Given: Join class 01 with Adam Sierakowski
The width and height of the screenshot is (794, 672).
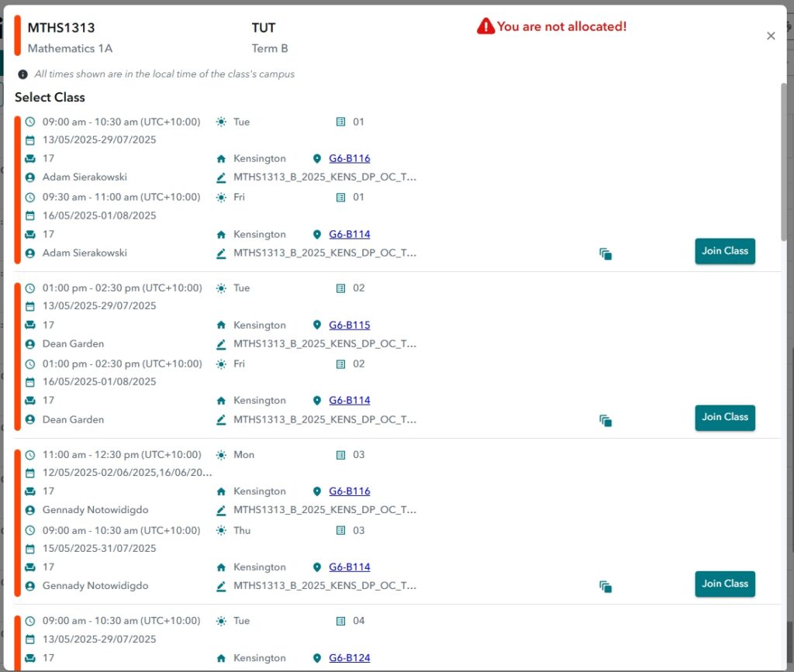Looking at the screenshot, I should tap(724, 251).
